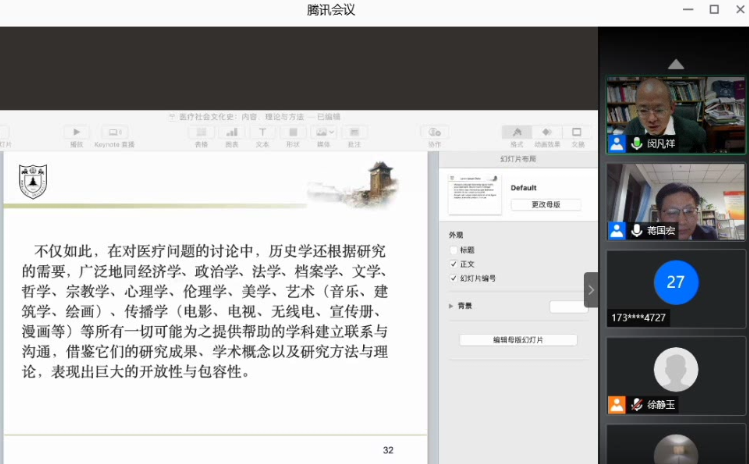749x464 pixels.
Task: Open the Animate (动画效果) inspector icon
Action: tap(546, 132)
